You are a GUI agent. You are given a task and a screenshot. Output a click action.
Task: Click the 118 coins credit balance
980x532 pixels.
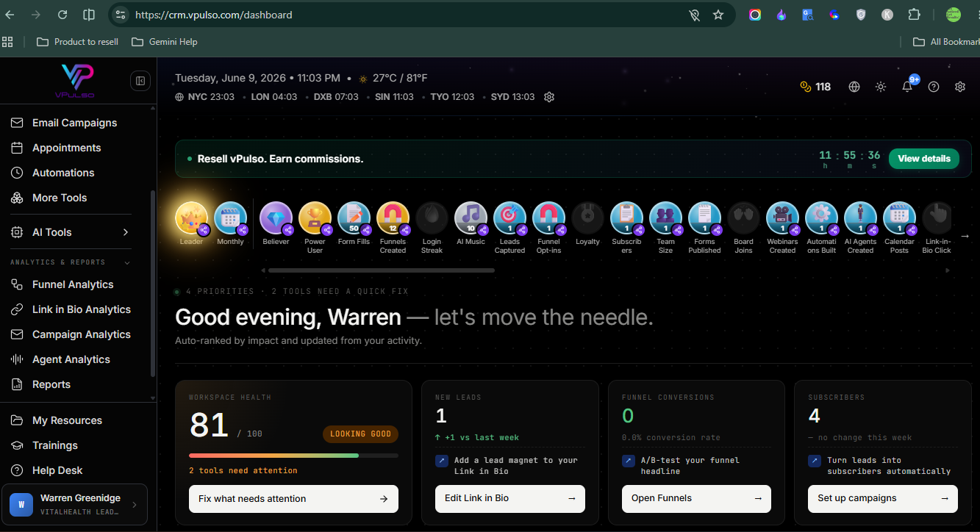click(815, 87)
